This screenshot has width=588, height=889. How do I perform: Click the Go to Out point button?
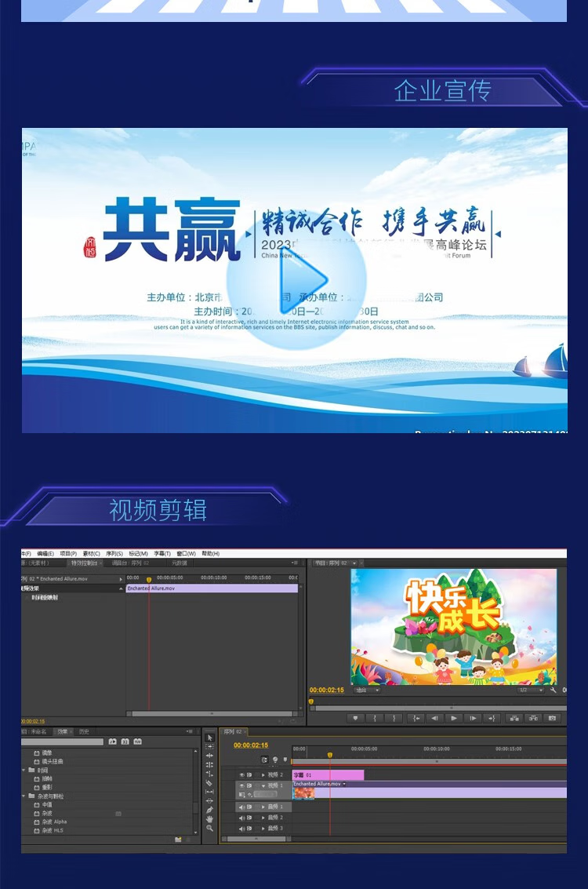click(x=492, y=718)
